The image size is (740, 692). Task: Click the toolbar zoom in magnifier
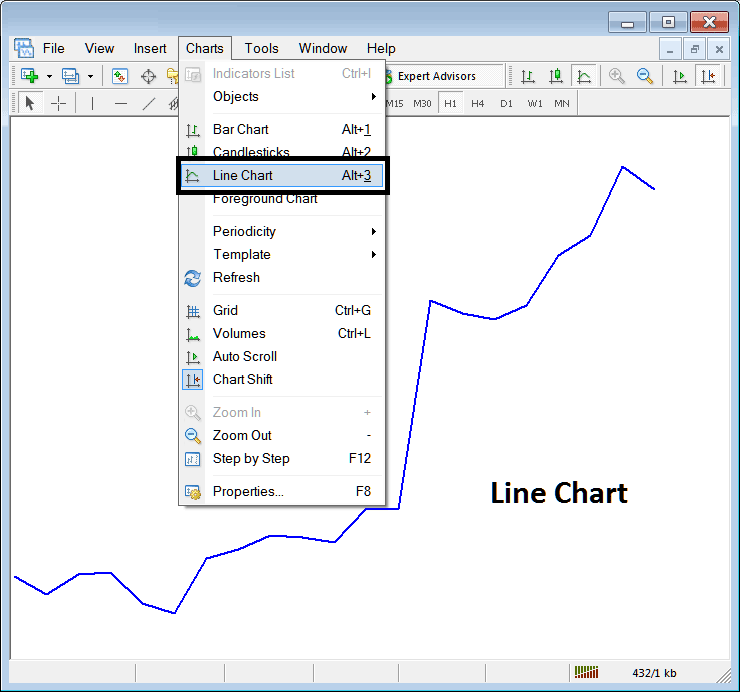tap(616, 76)
